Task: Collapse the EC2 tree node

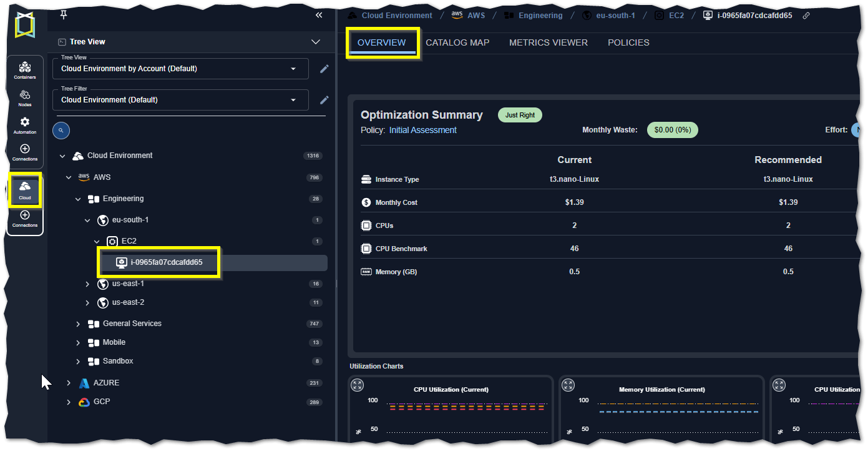Action: tap(97, 242)
